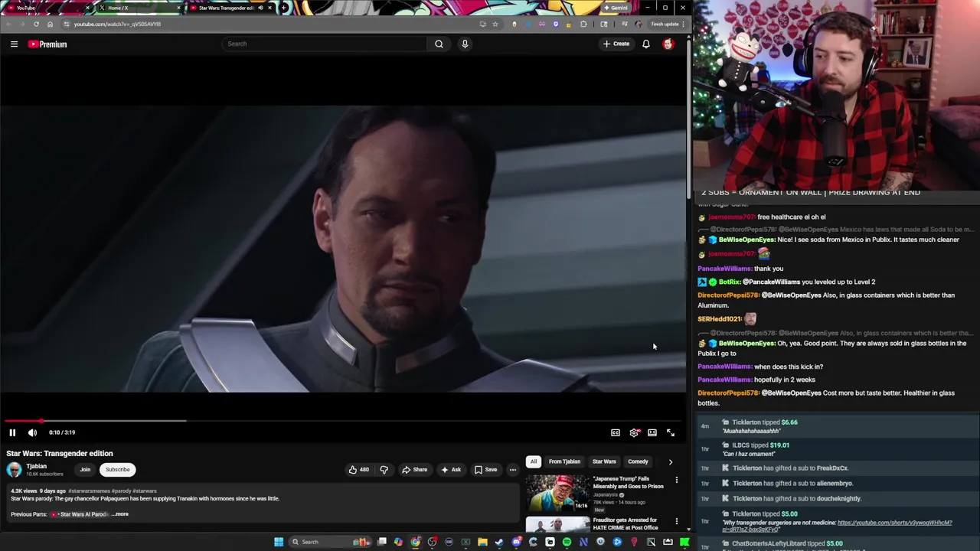Show more filter chips with arrow
This screenshot has height=551, width=980.
click(x=671, y=461)
